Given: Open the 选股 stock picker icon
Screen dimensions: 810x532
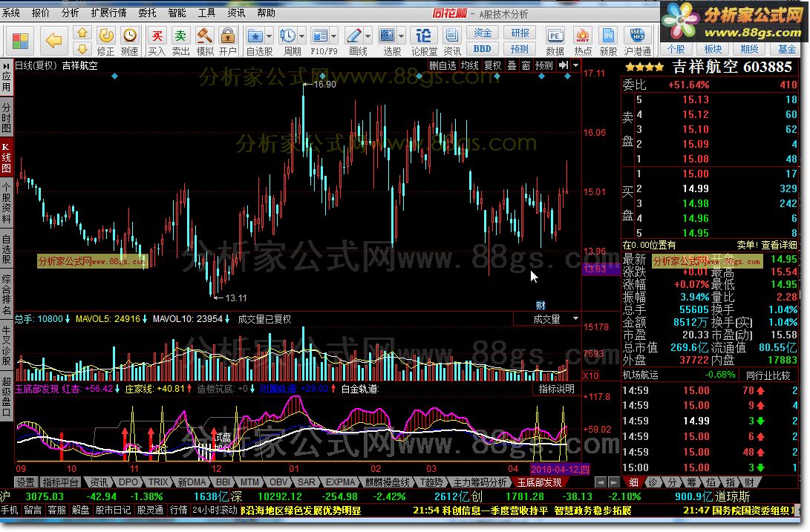Looking at the screenshot, I should (x=387, y=36).
